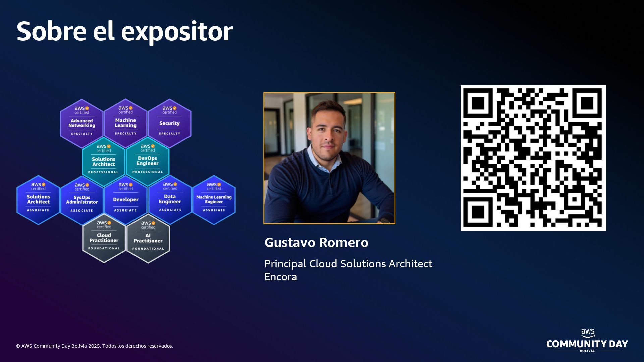Viewport: 644px width, 362px height.
Task: Click the QR code image
Action: (x=533, y=158)
